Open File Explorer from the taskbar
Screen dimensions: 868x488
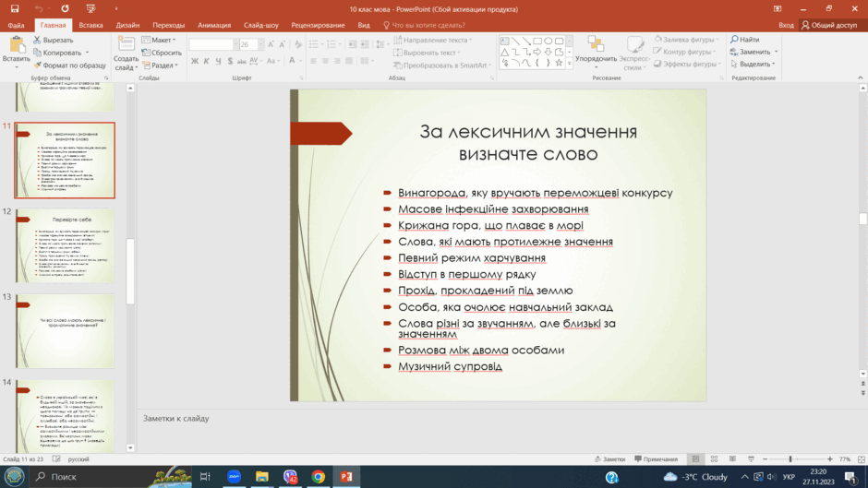coord(262,476)
